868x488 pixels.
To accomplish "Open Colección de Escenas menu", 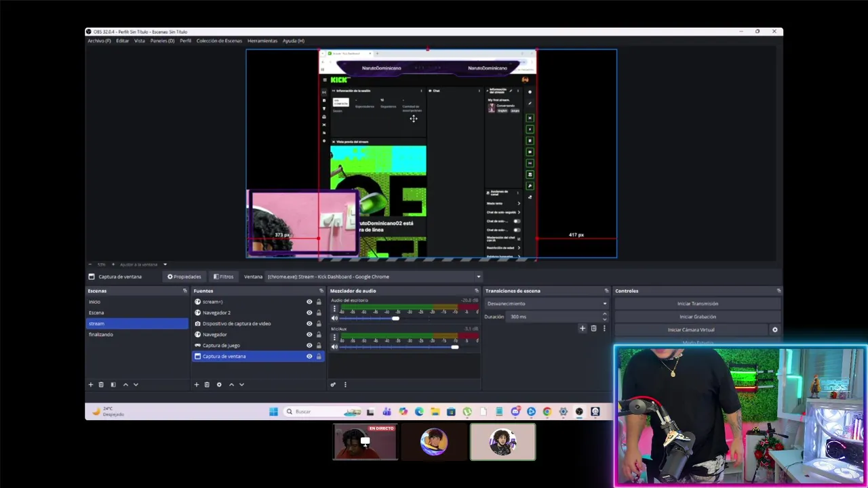I will pos(219,41).
